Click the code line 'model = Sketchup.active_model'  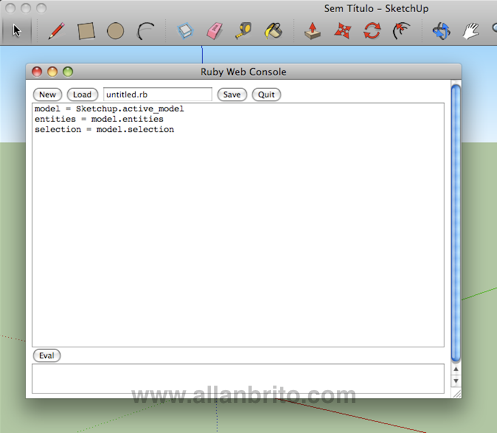(x=109, y=109)
